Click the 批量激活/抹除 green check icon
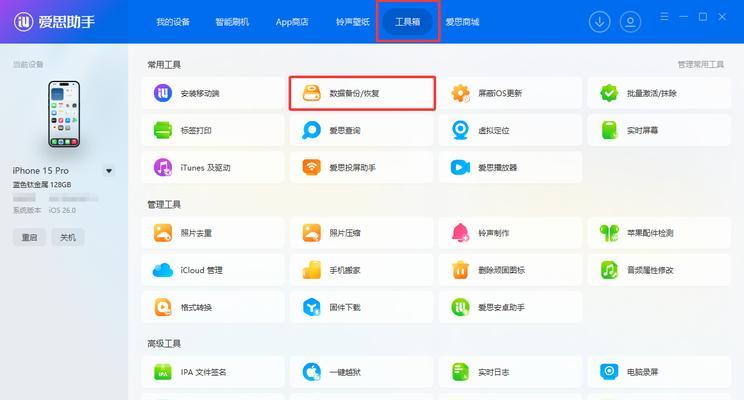The height and width of the screenshot is (400, 744). tap(609, 93)
